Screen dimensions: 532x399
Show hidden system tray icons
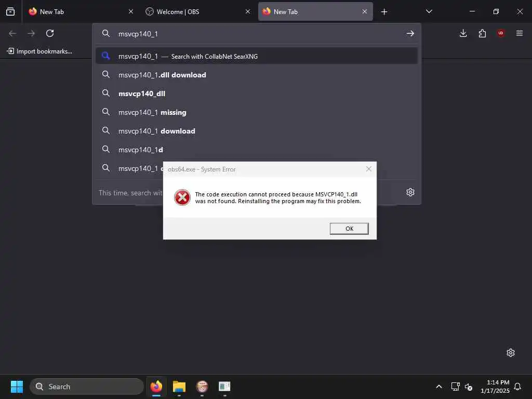438,387
